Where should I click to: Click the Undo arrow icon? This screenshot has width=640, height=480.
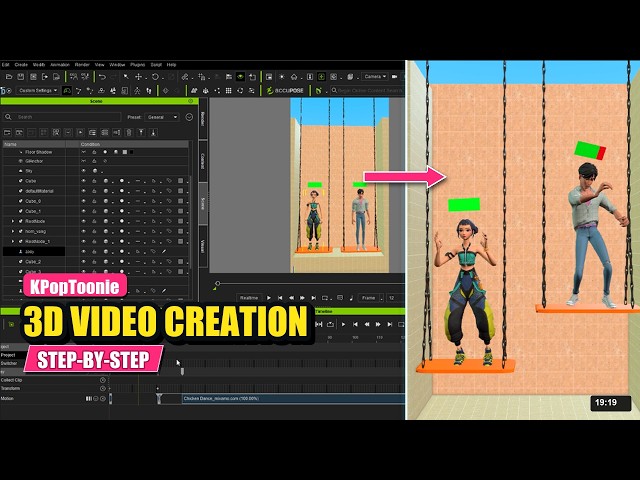[102, 77]
